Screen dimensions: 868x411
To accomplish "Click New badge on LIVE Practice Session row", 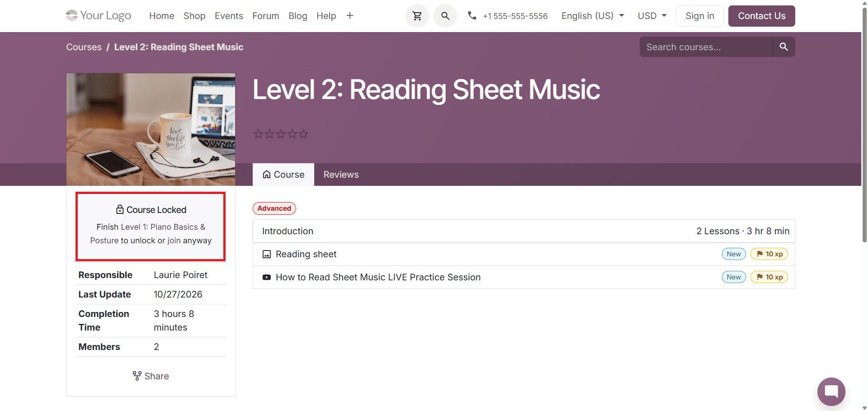I will click(x=734, y=277).
